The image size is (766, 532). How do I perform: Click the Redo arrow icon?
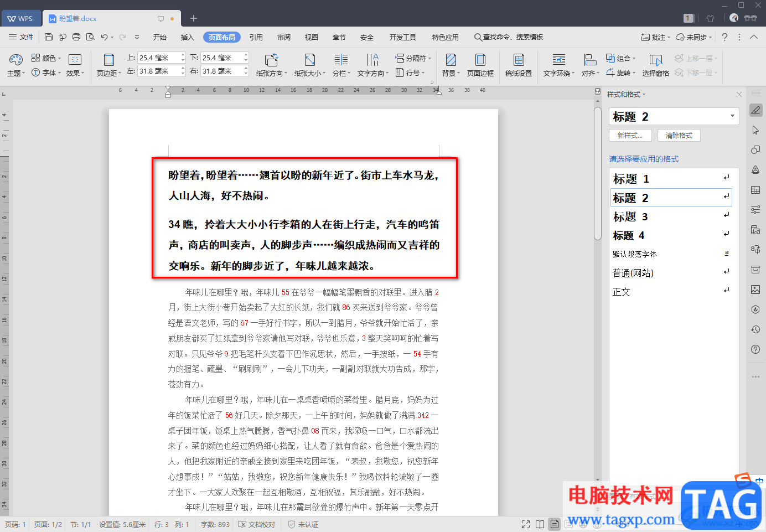122,37
